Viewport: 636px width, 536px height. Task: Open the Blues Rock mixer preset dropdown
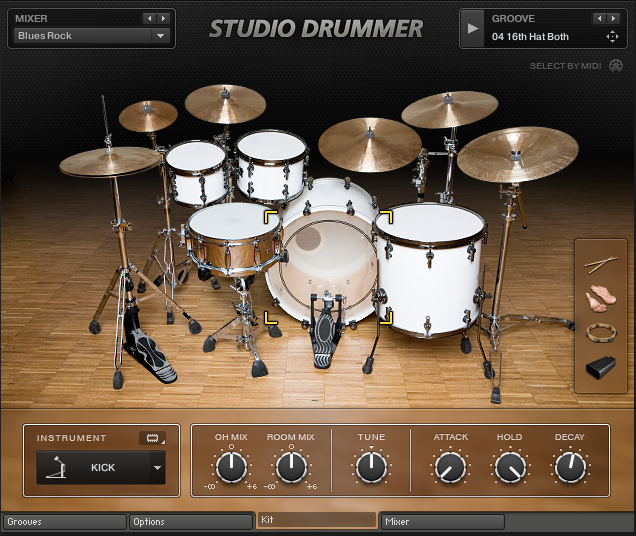(159, 36)
